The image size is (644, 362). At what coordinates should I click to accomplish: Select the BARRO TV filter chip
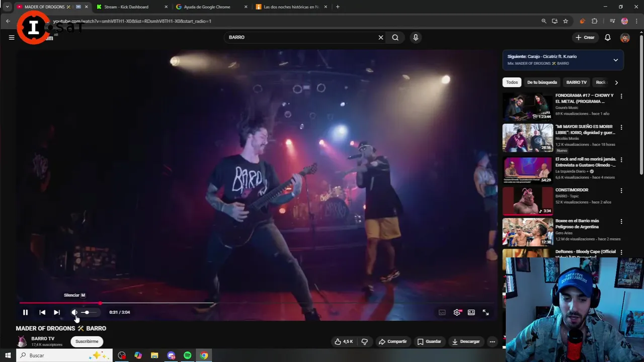(576, 82)
